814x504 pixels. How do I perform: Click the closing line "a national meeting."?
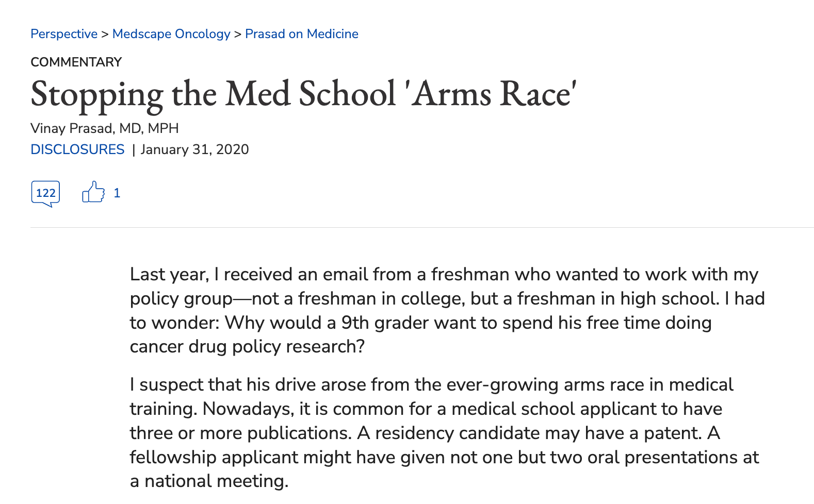(x=209, y=481)
